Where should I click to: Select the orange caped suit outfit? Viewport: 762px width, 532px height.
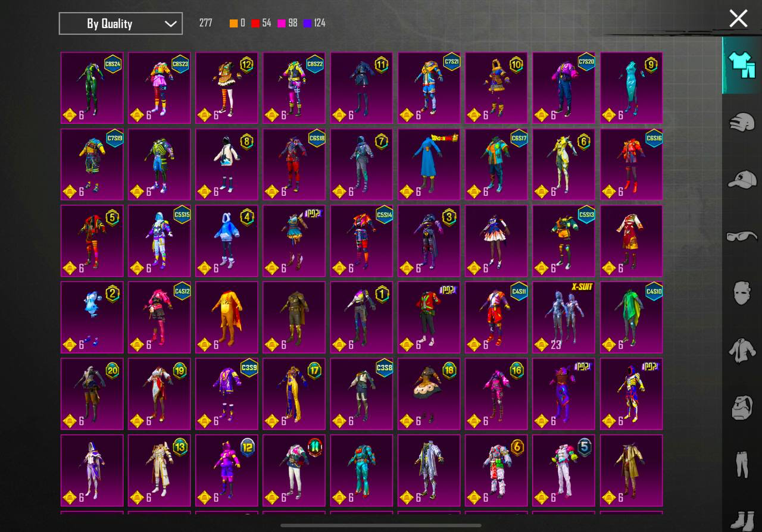[227, 317]
